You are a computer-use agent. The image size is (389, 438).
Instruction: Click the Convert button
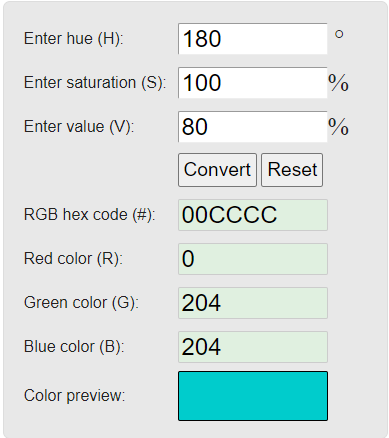217,170
